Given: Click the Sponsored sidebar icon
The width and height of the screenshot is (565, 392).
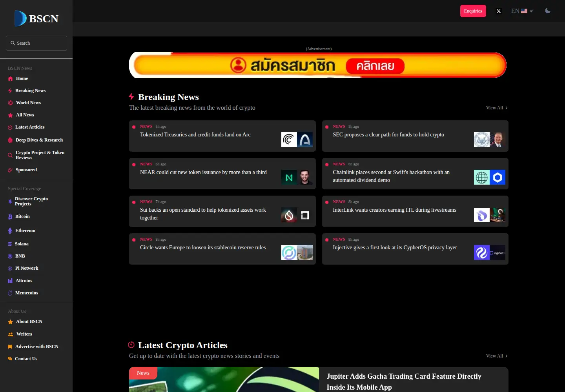Looking at the screenshot, I should click(10, 170).
